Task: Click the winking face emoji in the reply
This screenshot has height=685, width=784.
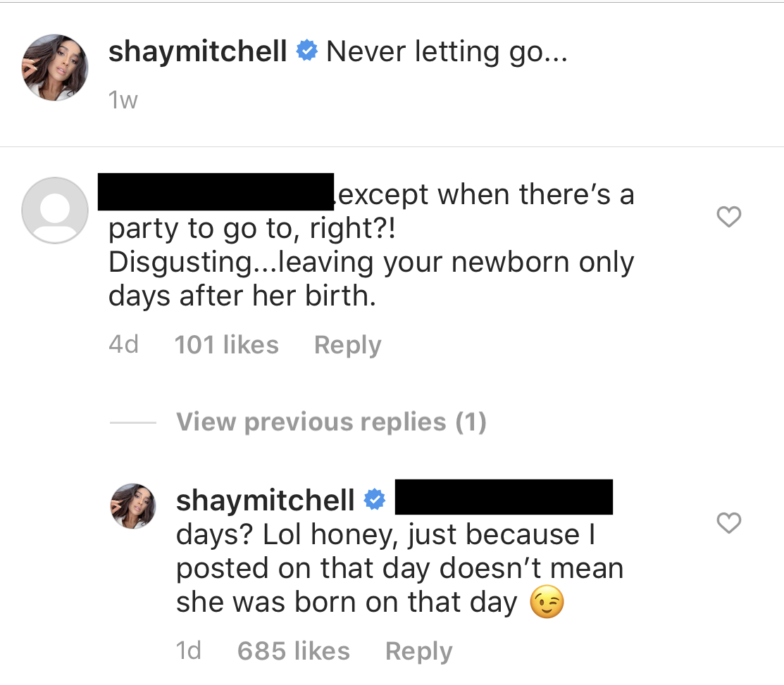Action: click(548, 602)
